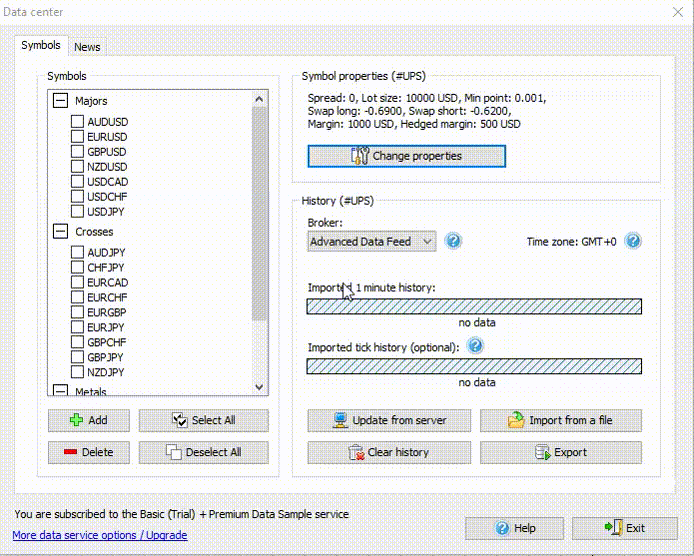The height and width of the screenshot is (556, 694).
Task: Tick the EURCAD checkbox
Action: point(77,282)
